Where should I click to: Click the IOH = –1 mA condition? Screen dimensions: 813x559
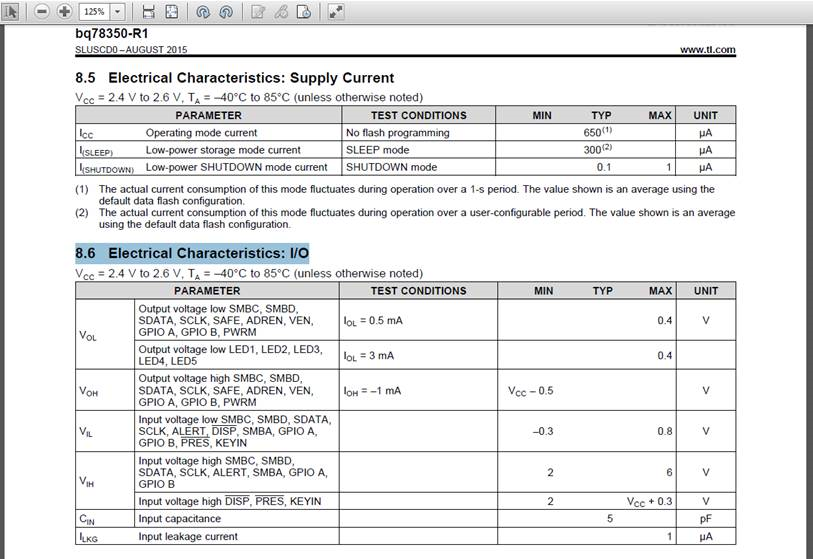(x=372, y=391)
